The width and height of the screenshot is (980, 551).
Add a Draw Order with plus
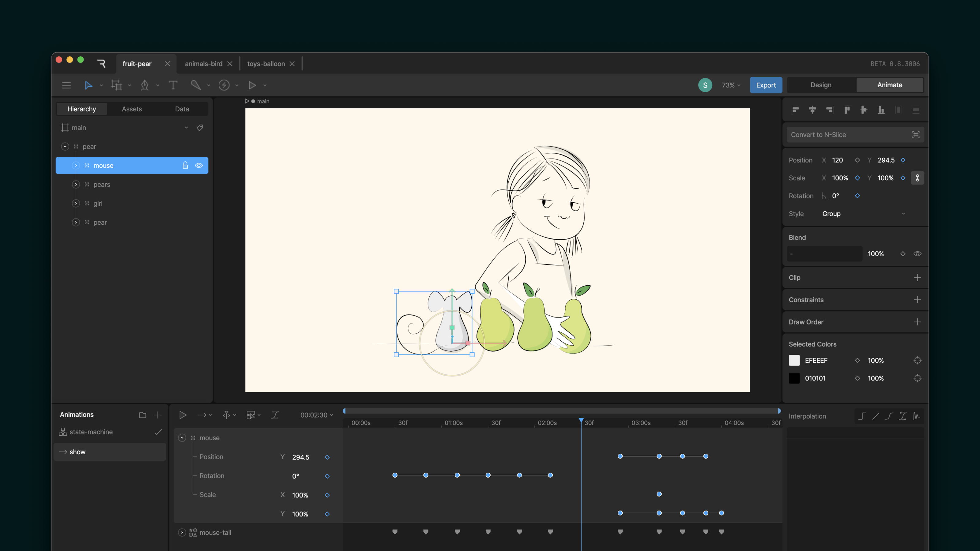[x=917, y=322]
